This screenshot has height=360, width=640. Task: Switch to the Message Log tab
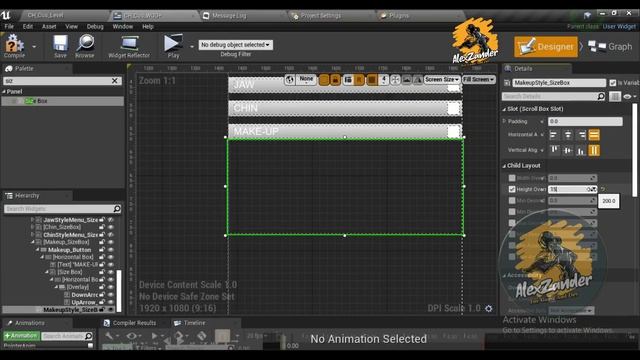pyautogui.click(x=229, y=16)
